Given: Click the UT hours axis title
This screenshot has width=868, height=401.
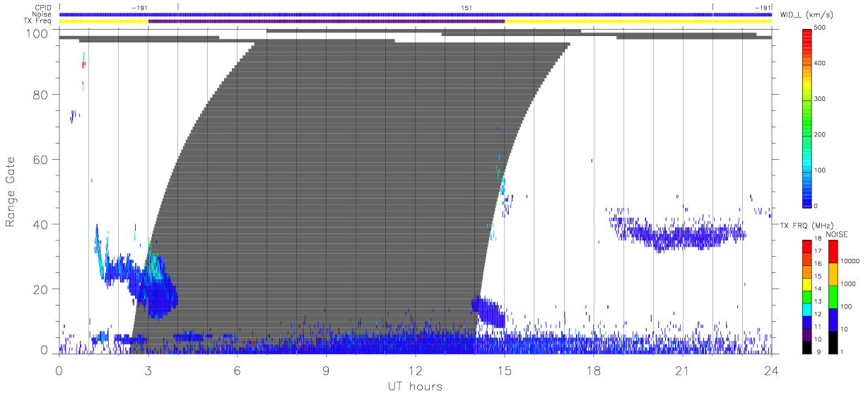Looking at the screenshot, I should pos(415,386).
